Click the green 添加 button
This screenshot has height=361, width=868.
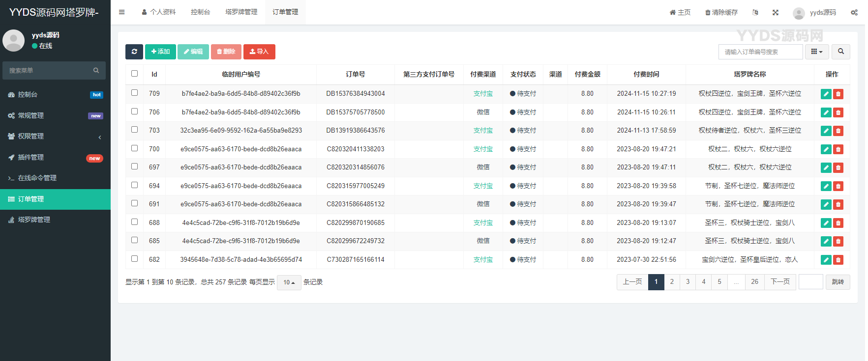click(x=160, y=52)
